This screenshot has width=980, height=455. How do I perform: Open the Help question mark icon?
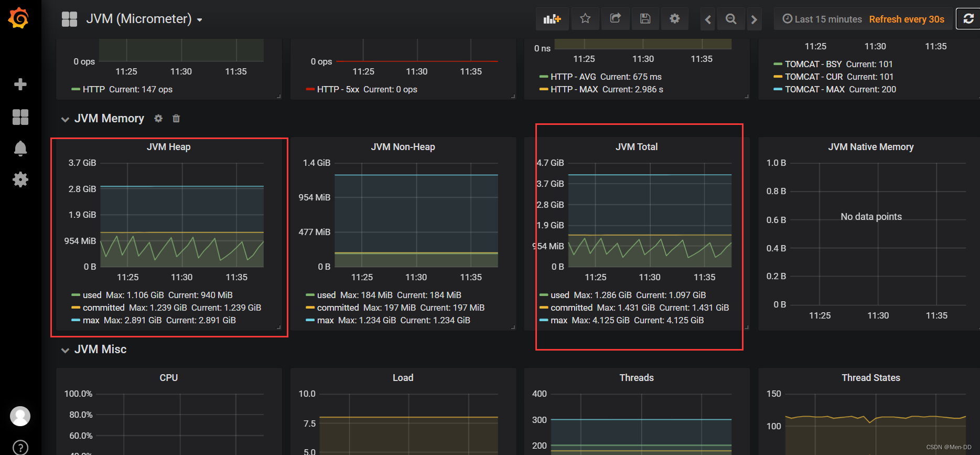[x=20, y=448]
